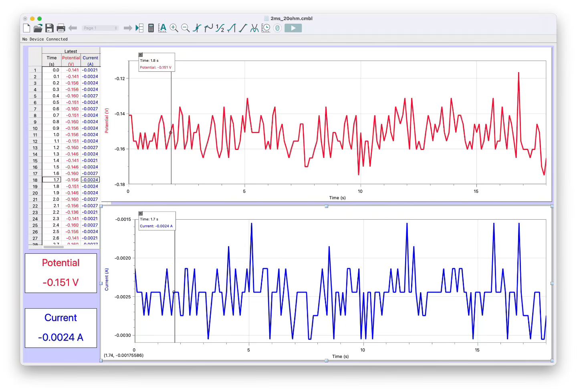Select row 18 current cell -0.0024

(91, 180)
